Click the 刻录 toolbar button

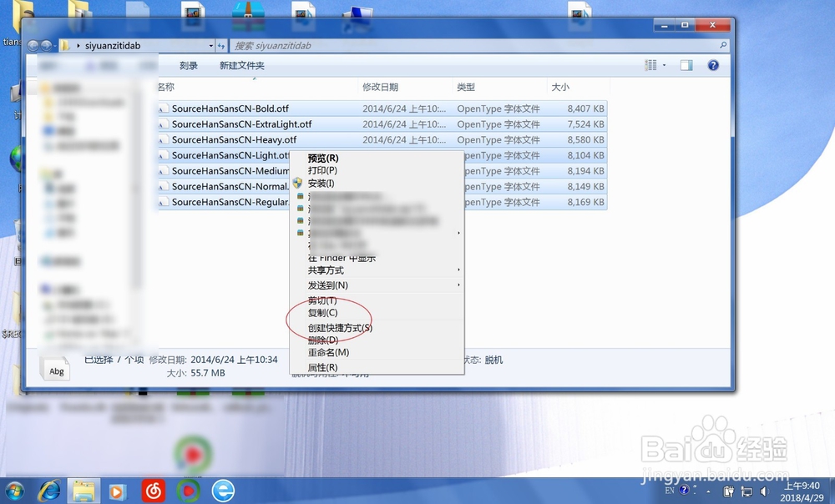[189, 65]
